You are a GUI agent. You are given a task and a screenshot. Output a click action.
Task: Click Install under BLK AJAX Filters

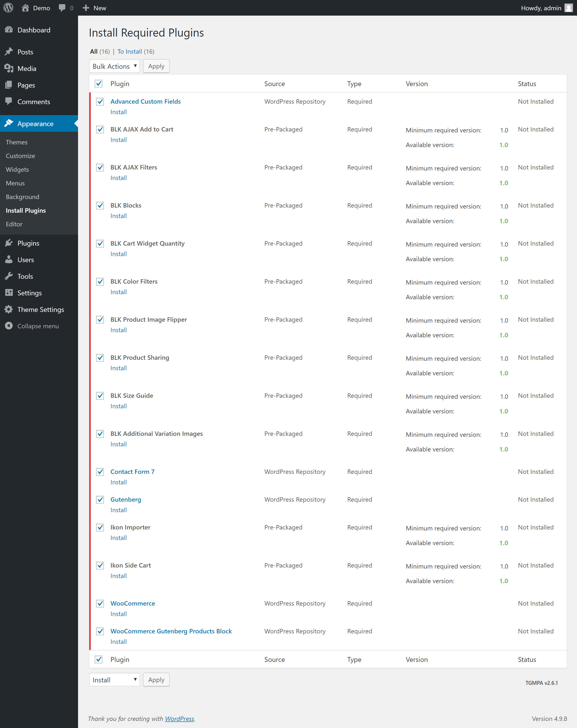coord(119,178)
